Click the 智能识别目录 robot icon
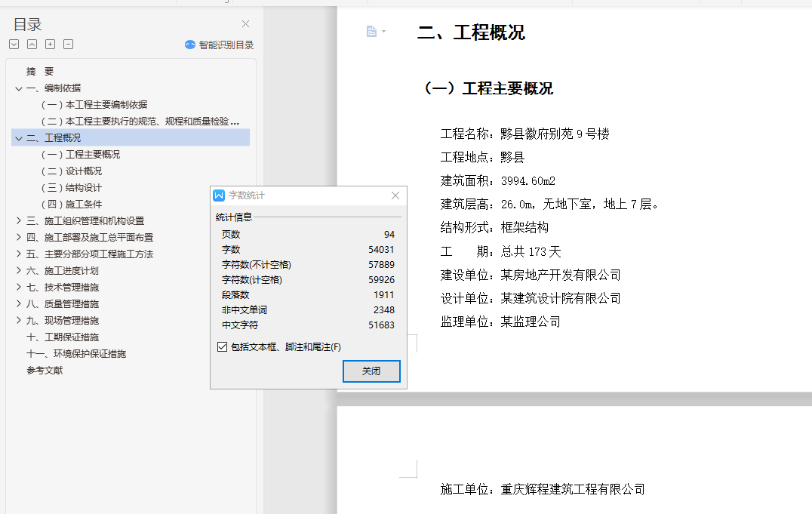Screen dimensions: 812x514 pos(190,45)
